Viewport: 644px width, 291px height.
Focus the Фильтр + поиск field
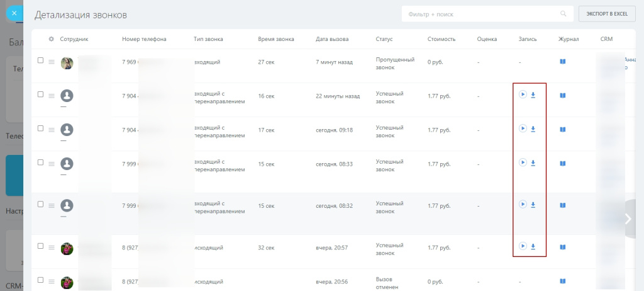478,14
